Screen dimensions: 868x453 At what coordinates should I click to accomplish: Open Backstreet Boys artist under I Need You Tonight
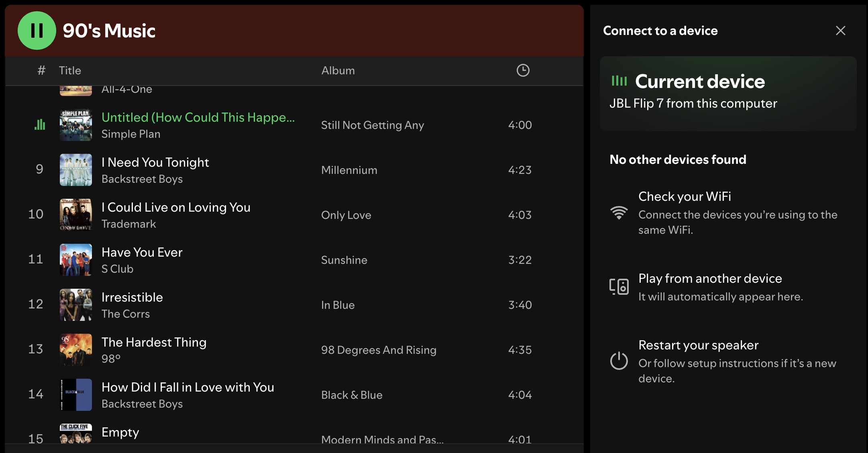[142, 179]
